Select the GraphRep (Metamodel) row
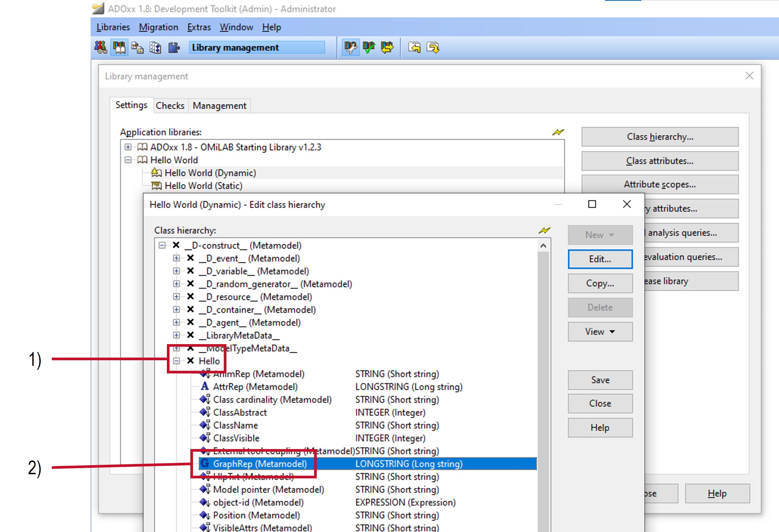This screenshot has width=779, height=532. click(368, 464)
